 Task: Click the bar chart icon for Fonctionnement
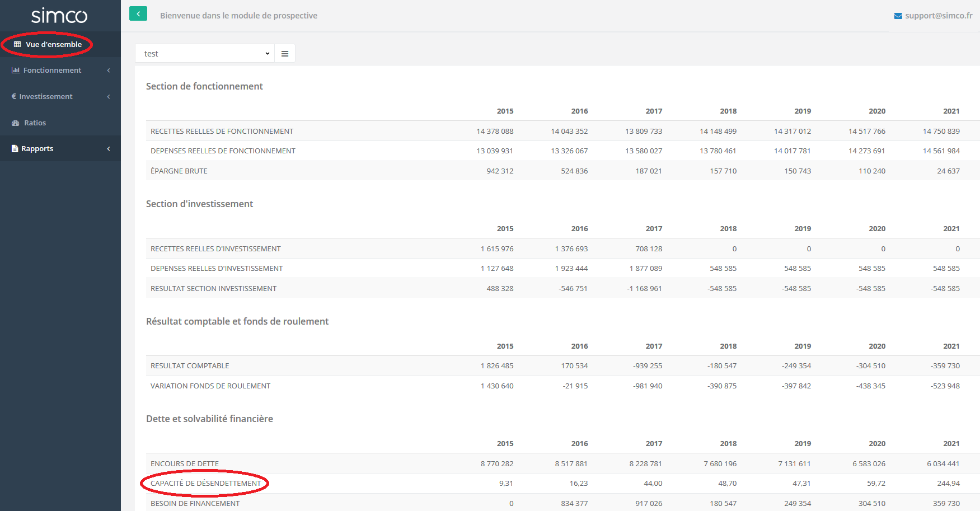pyautogui.click(x=16, y=71)
